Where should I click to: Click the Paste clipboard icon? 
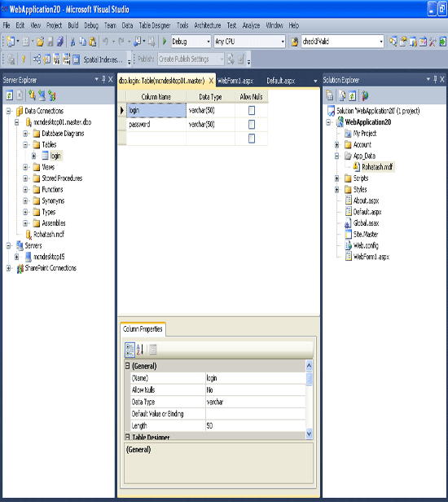[x=93, y=42]
